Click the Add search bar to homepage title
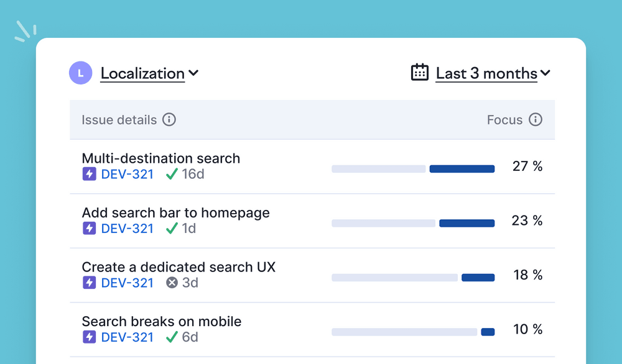 tap(175, 213)
